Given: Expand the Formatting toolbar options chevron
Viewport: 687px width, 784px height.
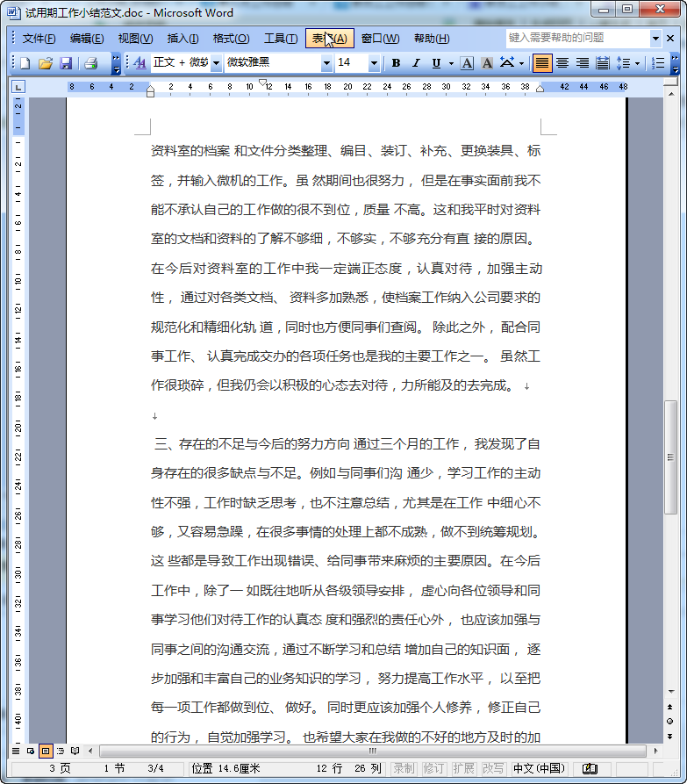Looking at the screenshot, I should (675, 63).
